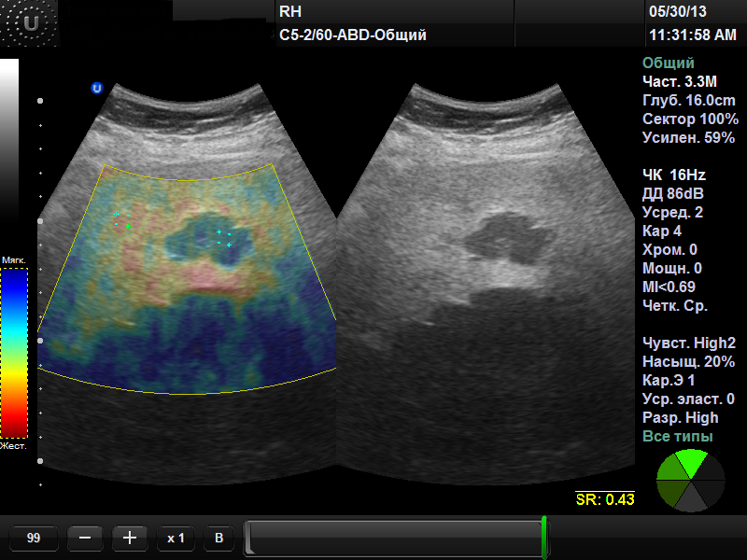Screen dimensions: 747x560
Task: Open the C5-2/60-ABD-Общий probe preset field
Action: [353, 35]
